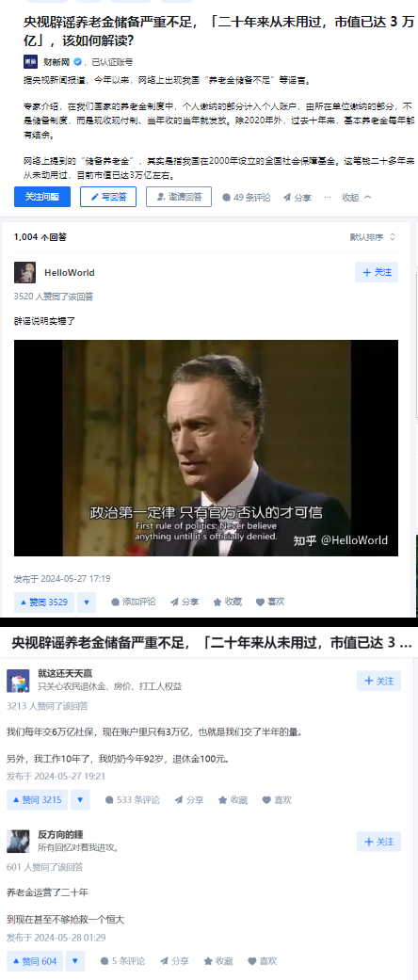Upvote 反方向的鍾 answer 赞同 604
Image resolution: width=418 pixels, height=980 pixels.
coord(36,961)
